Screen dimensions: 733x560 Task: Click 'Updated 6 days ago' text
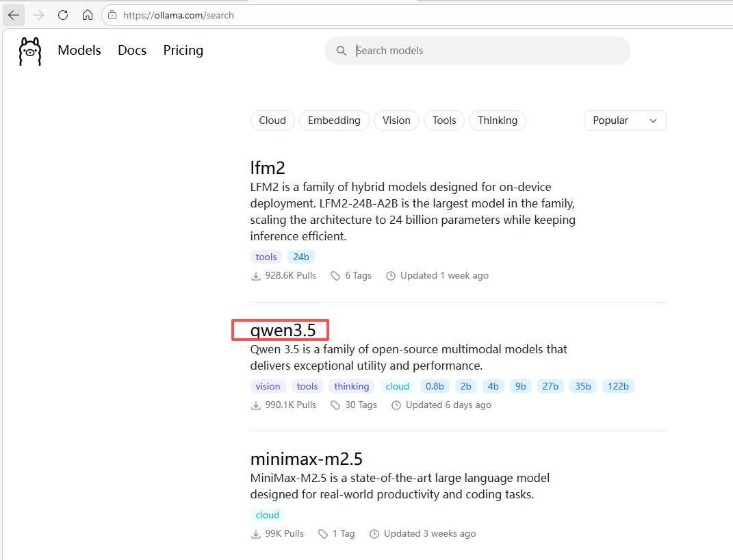(448, 405)
